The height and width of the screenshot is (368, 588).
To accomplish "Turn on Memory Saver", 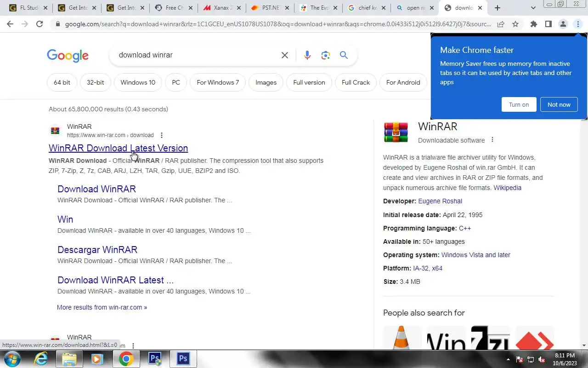I will coord(519,104).
